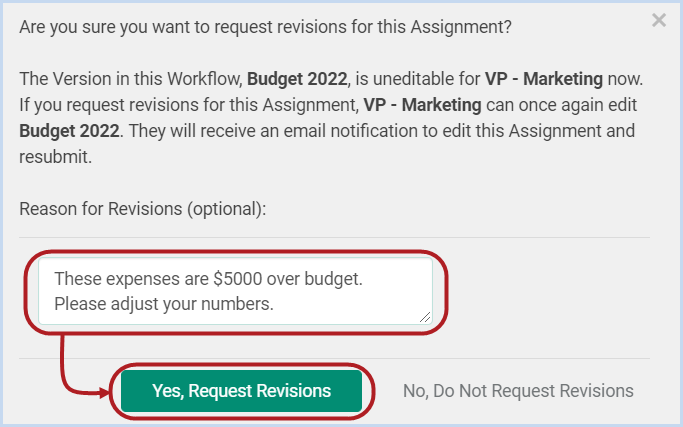The width and height of the screenshot is (683, 427).
Task: Click the word 'Assignment?' in the heading
Action: [x=461, y=27]
